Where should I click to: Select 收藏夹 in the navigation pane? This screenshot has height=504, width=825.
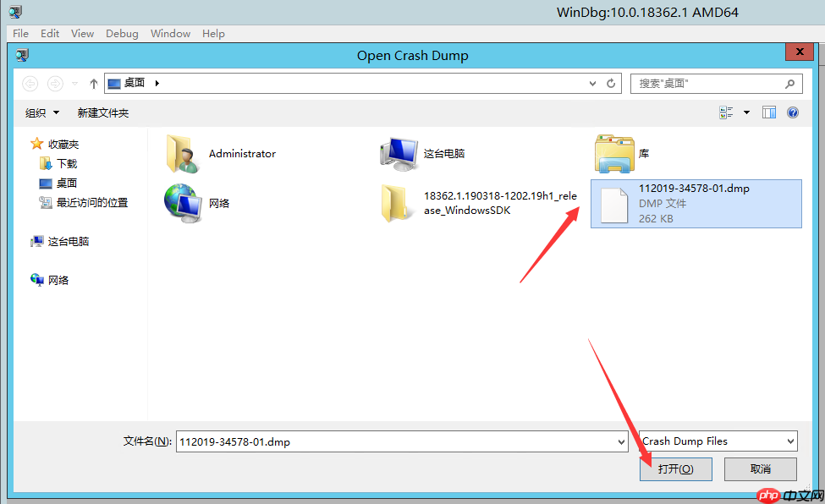(x=63, y=144)
